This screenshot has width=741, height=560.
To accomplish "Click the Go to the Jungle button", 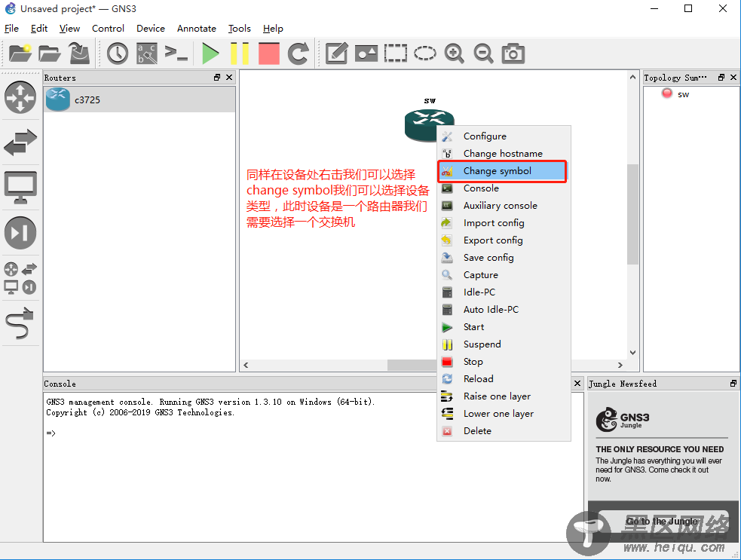I will click(662, 522).
